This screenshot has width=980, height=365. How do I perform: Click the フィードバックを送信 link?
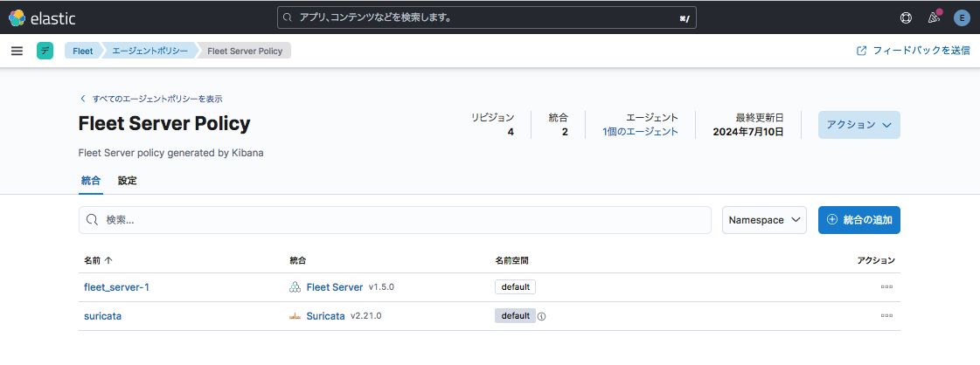914,51
